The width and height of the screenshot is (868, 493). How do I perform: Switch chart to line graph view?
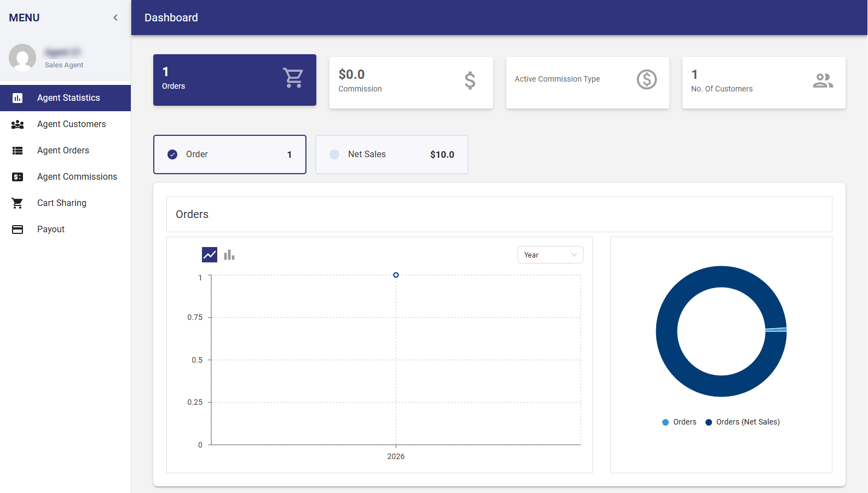tap(210, 255)
